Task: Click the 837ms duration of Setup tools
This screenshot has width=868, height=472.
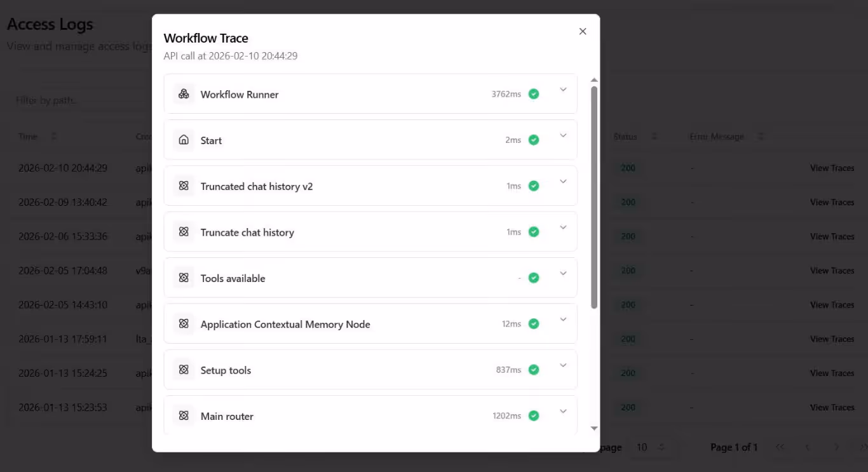Action: click(x=508, y=370)
